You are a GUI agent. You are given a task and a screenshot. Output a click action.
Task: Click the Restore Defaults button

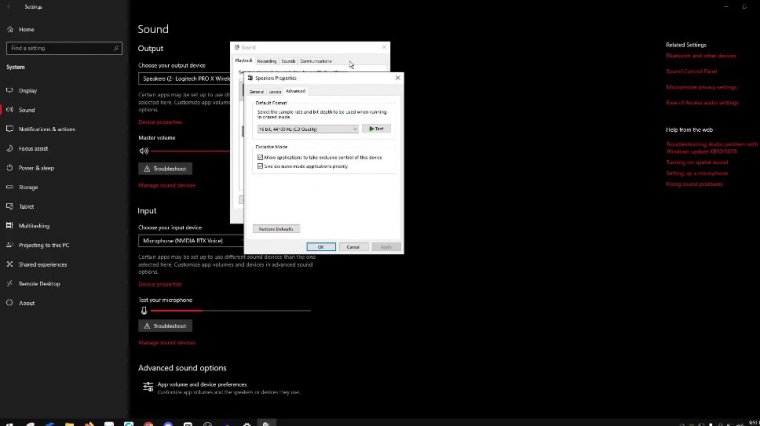point(276,229)
